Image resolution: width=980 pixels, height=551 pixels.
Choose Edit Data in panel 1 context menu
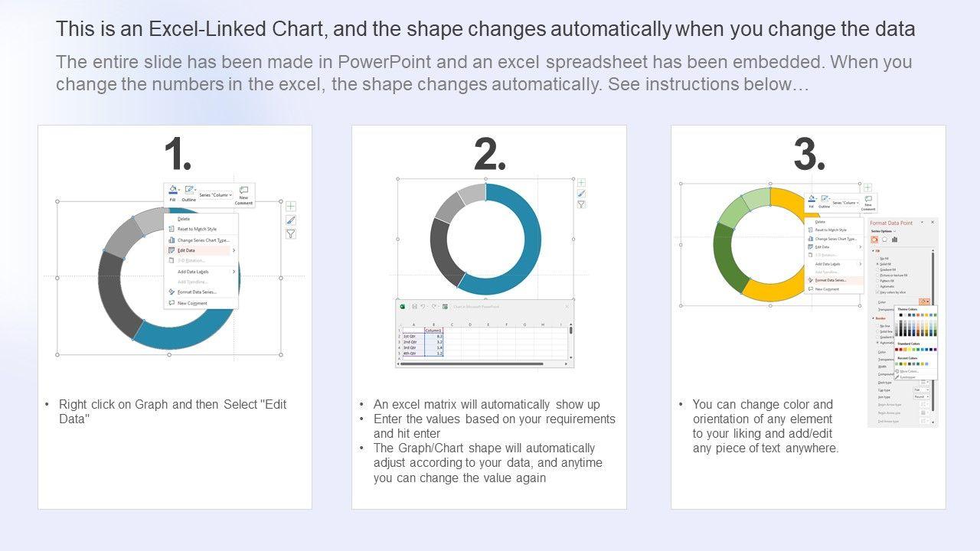(186, 250)
